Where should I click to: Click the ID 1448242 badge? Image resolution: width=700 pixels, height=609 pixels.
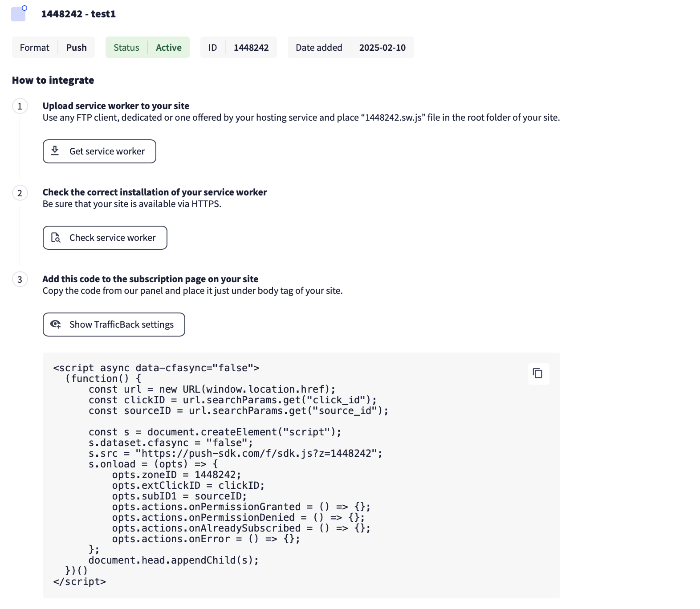coord(238,48)
